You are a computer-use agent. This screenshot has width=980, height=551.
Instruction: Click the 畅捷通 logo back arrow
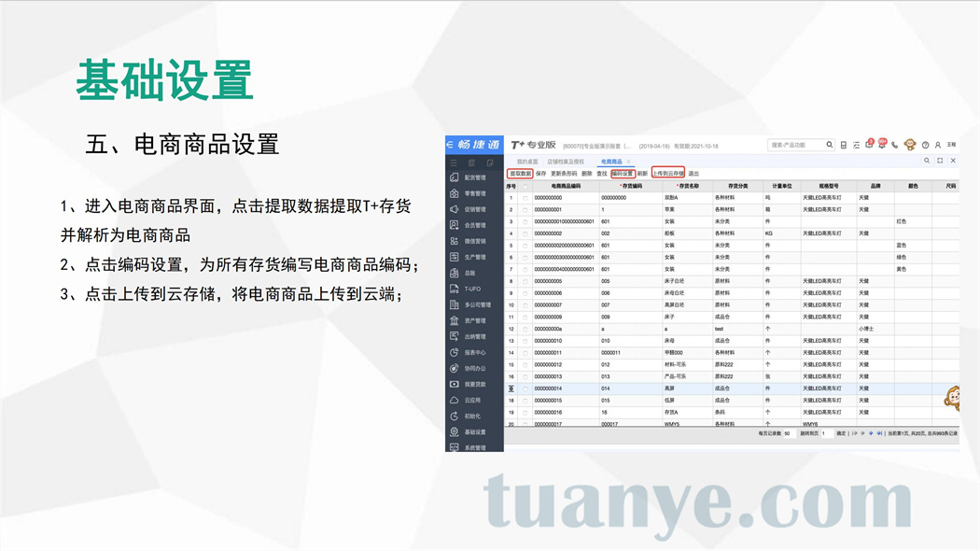click(x=449, y=145)
